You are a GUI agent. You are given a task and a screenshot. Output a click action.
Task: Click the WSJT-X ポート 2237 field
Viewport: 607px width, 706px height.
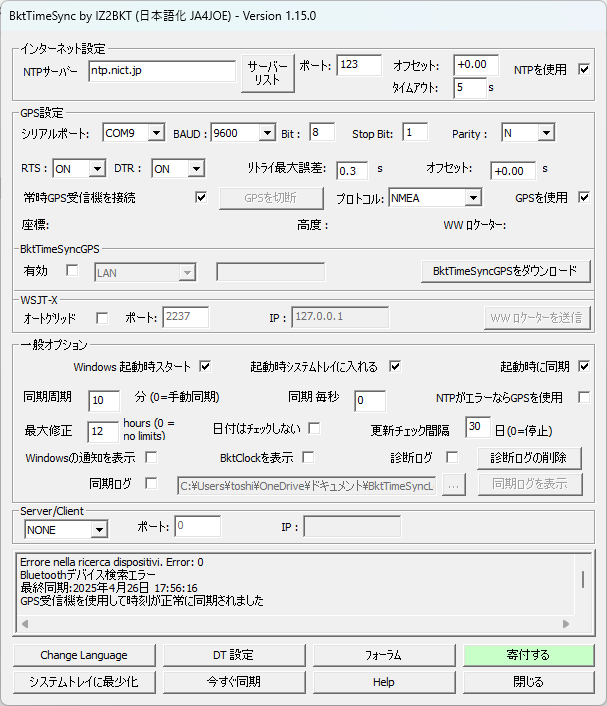click(186, 317)
